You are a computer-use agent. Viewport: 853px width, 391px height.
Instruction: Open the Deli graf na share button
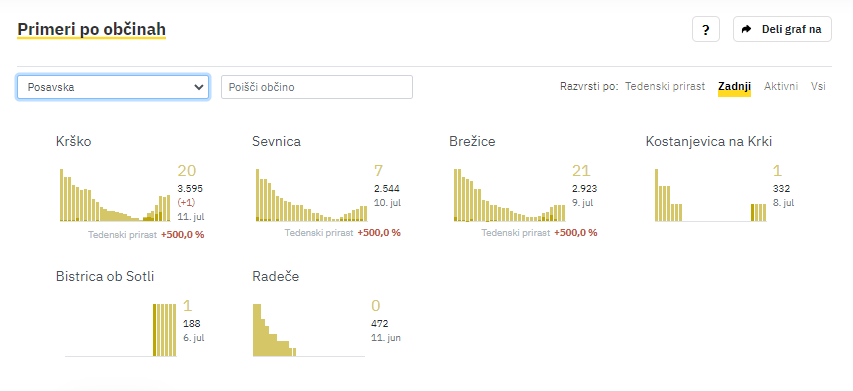tap(782, 29)
